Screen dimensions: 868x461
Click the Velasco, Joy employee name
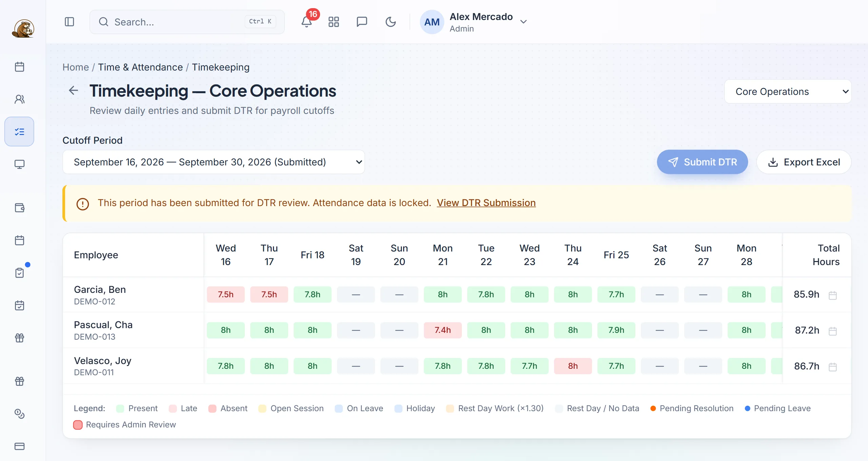(x=103, y=360)
